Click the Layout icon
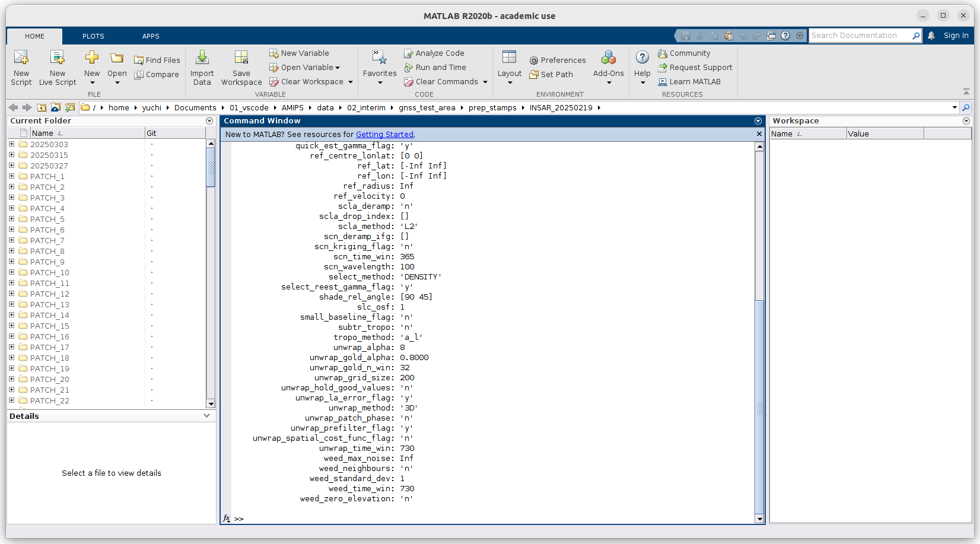 click(509, 57)
